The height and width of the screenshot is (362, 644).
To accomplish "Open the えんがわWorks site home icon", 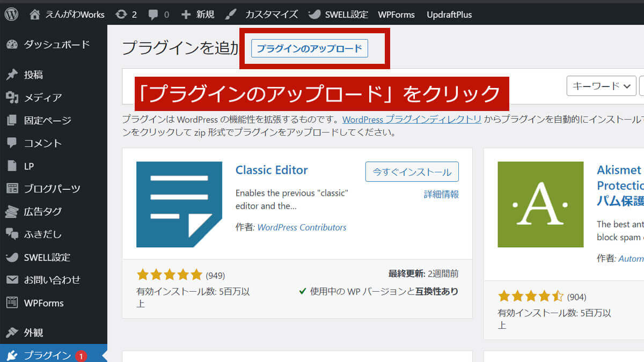I will (35, 14).
